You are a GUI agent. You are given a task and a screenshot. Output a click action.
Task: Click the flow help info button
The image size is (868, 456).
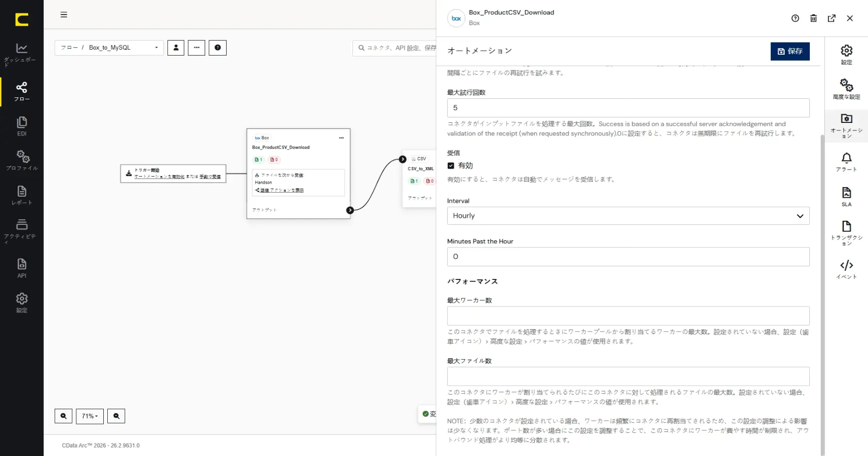pos(218,48)
